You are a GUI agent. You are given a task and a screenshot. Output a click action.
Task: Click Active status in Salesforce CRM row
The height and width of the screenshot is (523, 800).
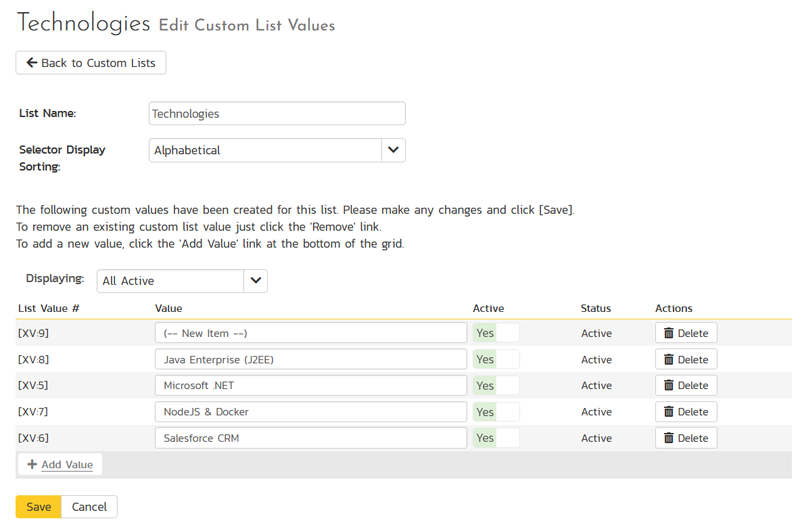pyautogui.click(x=596, y=438)
